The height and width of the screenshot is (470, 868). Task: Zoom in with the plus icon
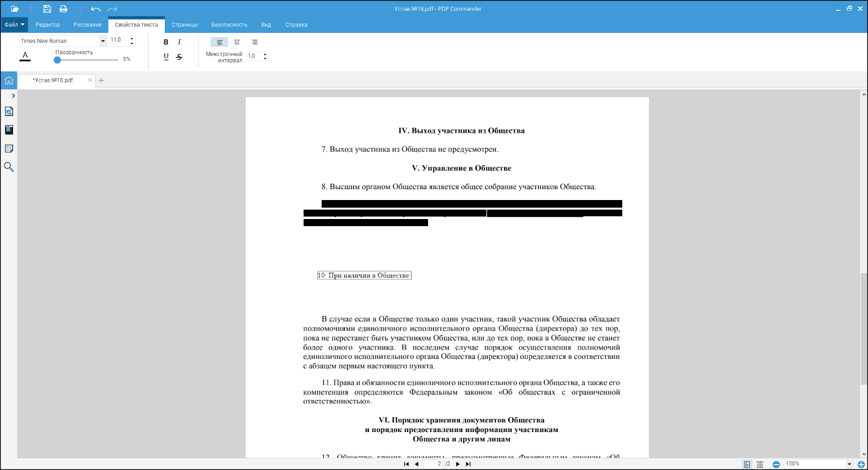click(861, 464)
